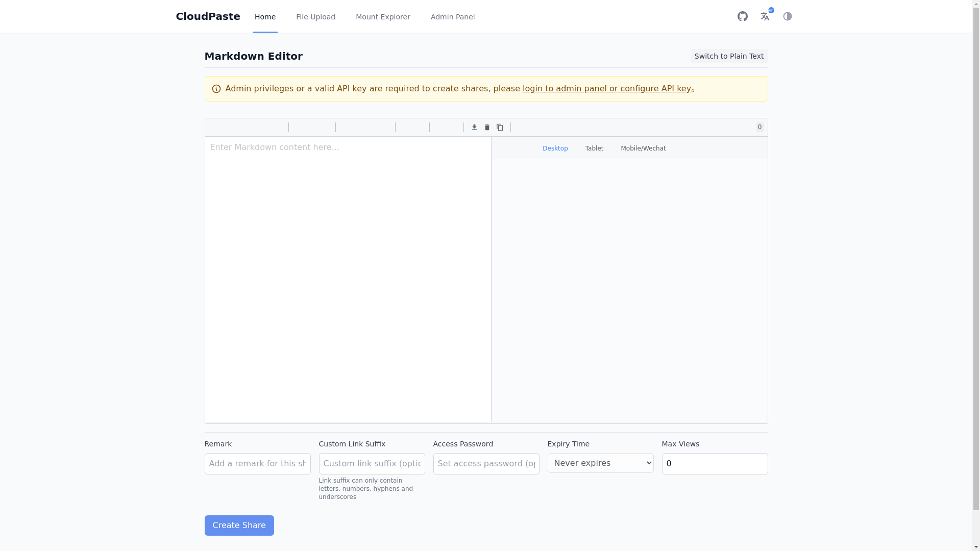This screenshot has height=551, width=980.
Task: Click the copy icon in editor toolbar
Action: coord(500,128)
